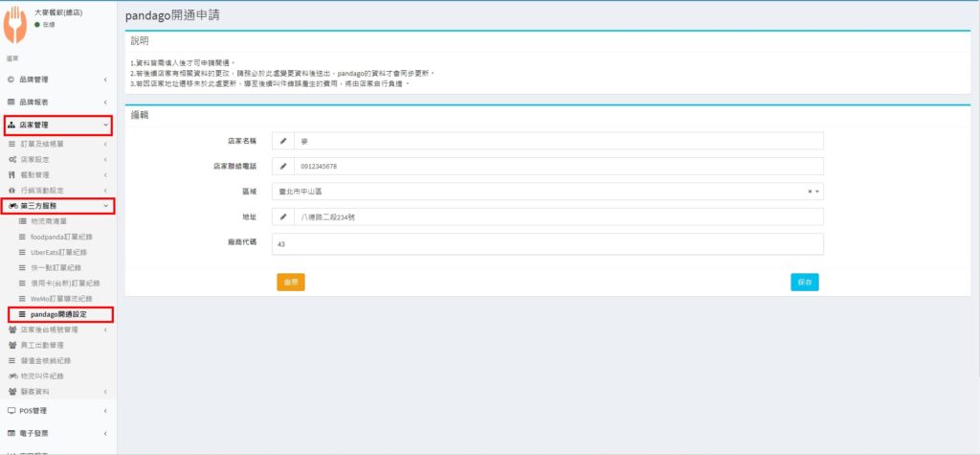Expand the 品牌管理 sidebar section
This screenshot has height=455, width=980.
click(57, 80)
